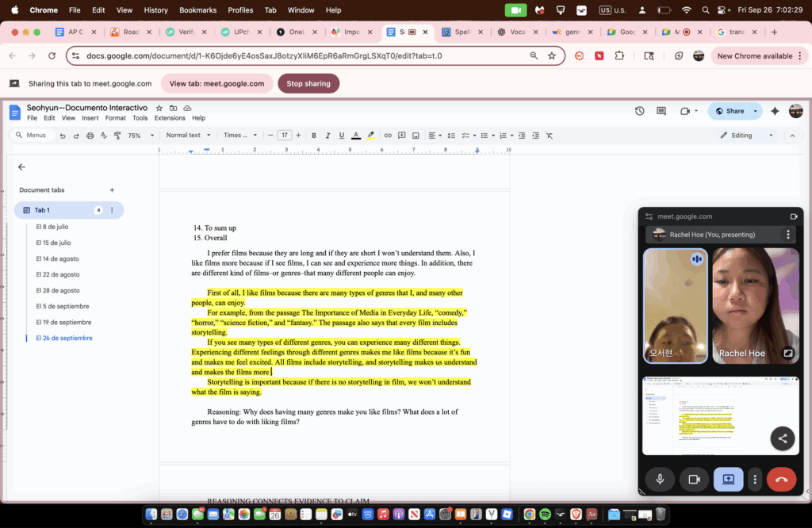Click the Clear formatting icon
The height and width of the screenshot is (528, 812).
pos(550,136)
